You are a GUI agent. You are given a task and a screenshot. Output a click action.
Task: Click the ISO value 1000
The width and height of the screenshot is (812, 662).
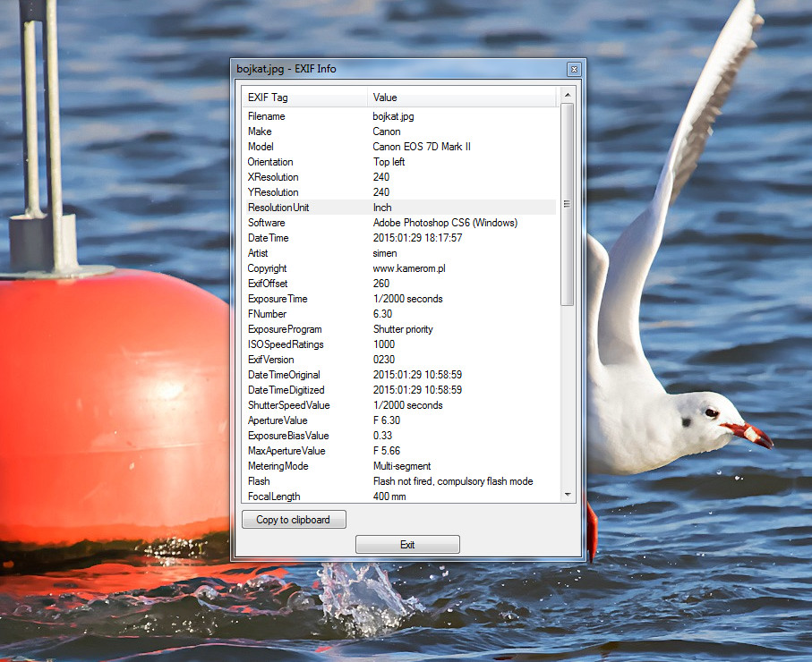(384, 344)
